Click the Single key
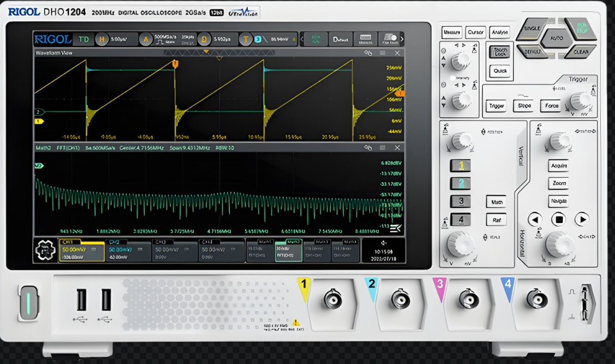615x364 pixels. pyautogui.click(x=532, y=29)
